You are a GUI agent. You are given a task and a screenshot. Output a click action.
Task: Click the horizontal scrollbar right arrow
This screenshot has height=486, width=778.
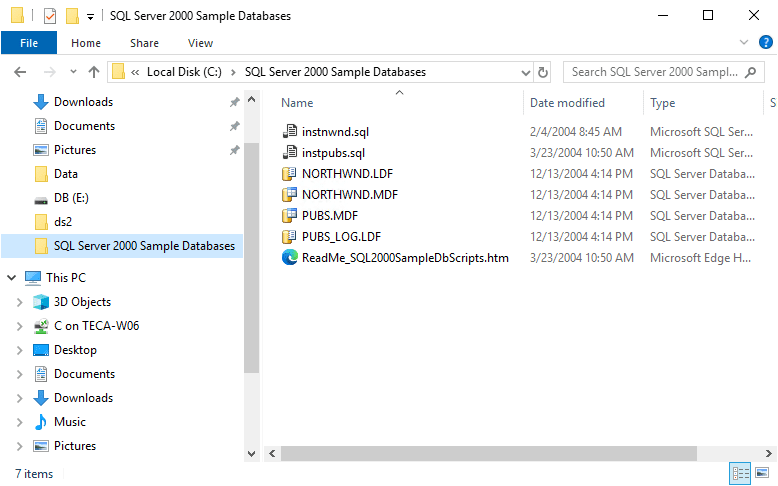point(769,453)
